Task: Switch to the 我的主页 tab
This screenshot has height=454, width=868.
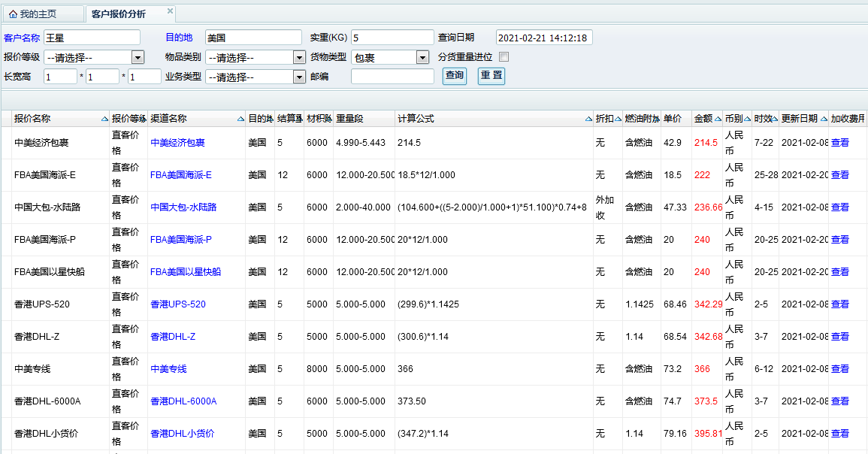Action: 38,14
